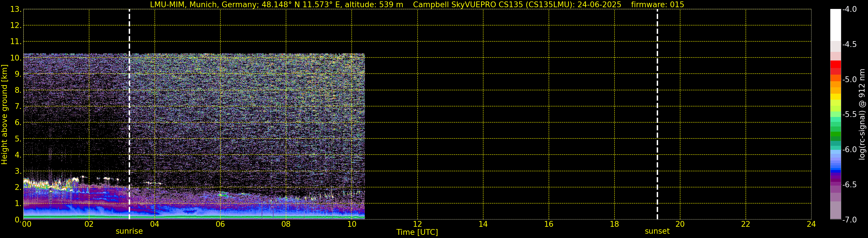Pick the bright red band in the colorbar
868x238 pixels.
pyautogui.click(x=836, y=64)
